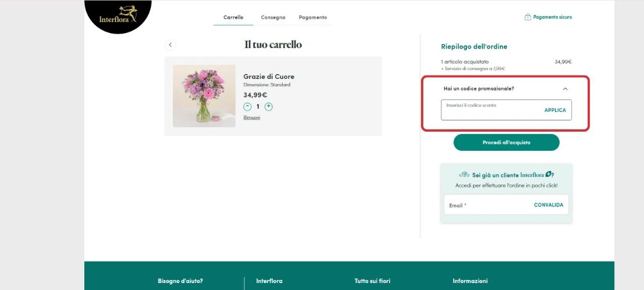Click the Bisogno d'aiuto? footer heading

tap(180, 281)
